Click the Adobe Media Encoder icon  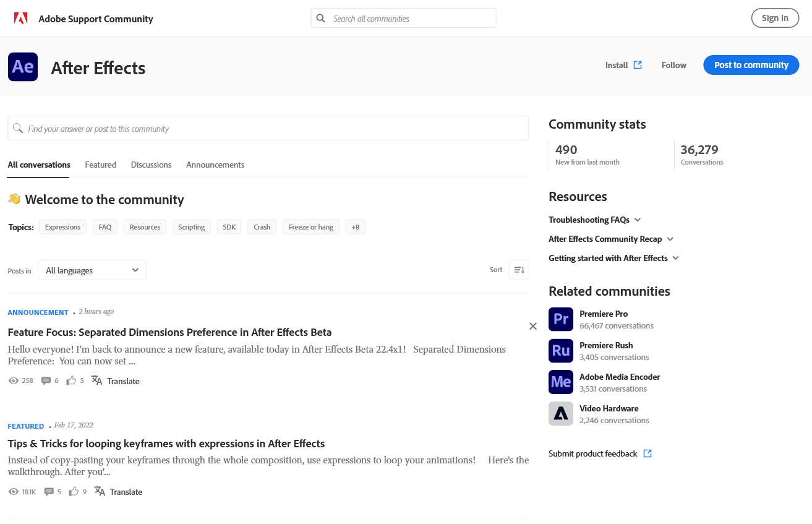pyautogui.click(x=560, y=382)
